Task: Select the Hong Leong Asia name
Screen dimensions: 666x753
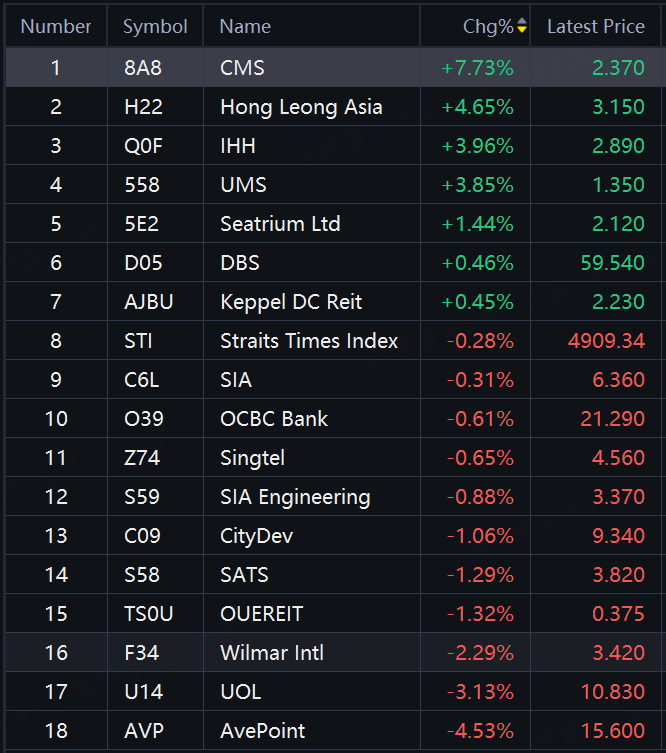Action: pyautogui.click(x=301, y=107)
